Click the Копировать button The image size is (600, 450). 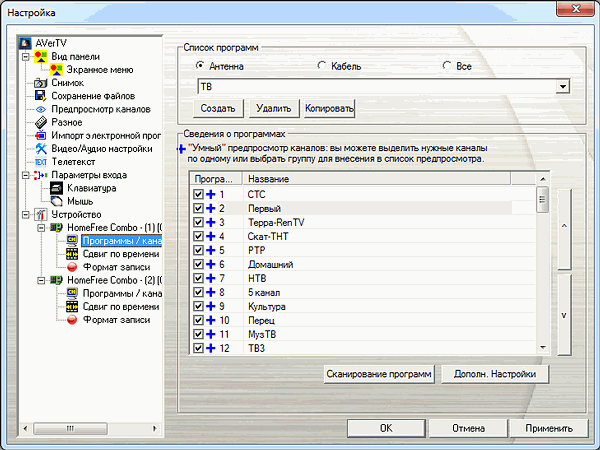click(x=329, y=109)
